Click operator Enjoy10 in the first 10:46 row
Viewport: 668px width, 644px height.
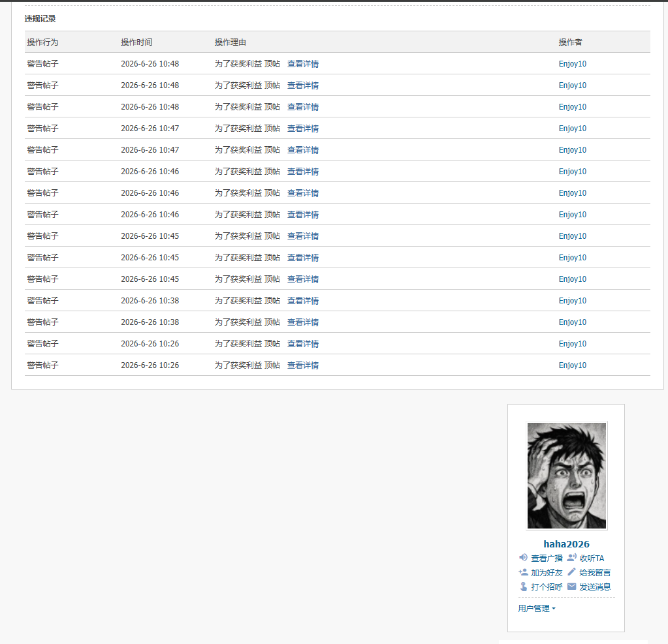coord(573,172)
